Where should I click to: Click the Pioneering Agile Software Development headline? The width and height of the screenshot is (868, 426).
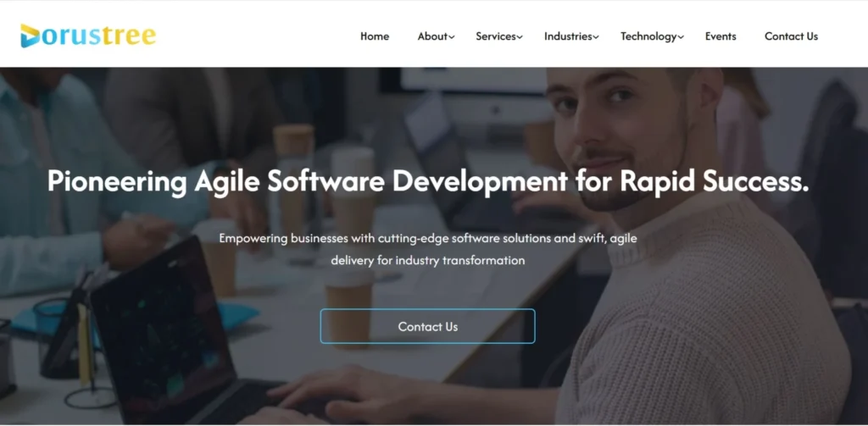point(428,181)
